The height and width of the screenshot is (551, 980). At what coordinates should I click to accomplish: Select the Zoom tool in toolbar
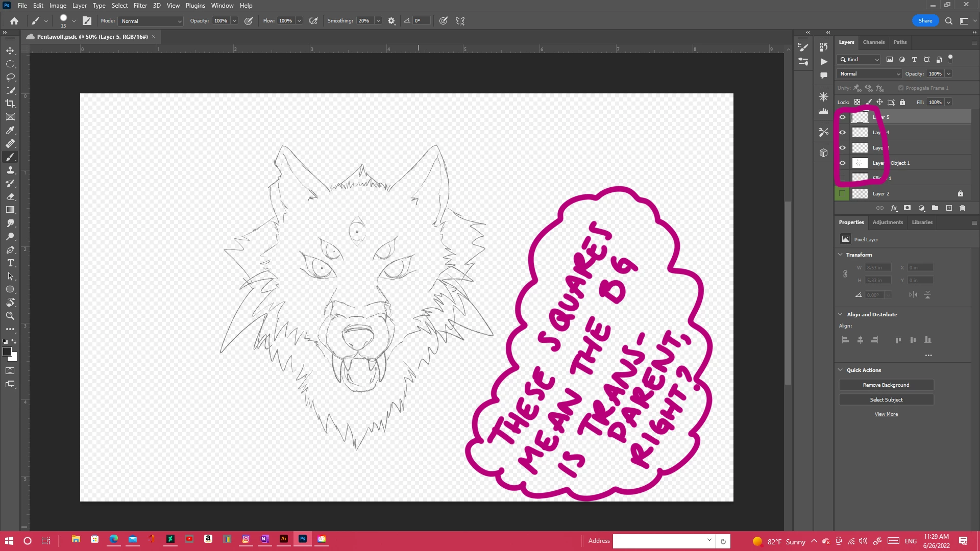click(10, 316)
